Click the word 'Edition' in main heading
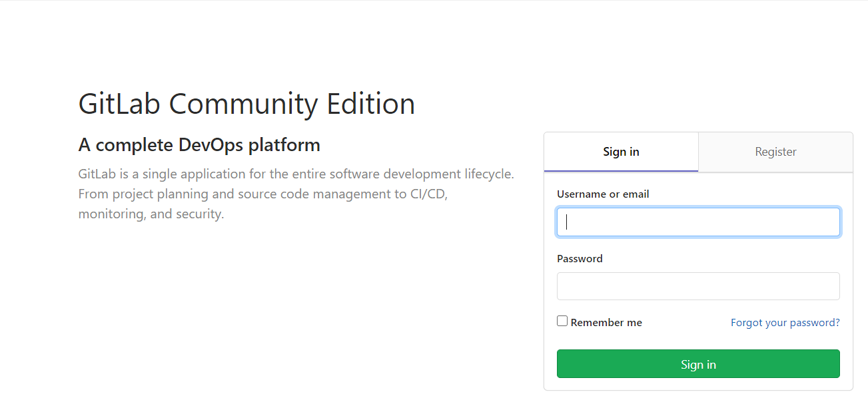This screenshot has width=868, height=396. [370, 104]
